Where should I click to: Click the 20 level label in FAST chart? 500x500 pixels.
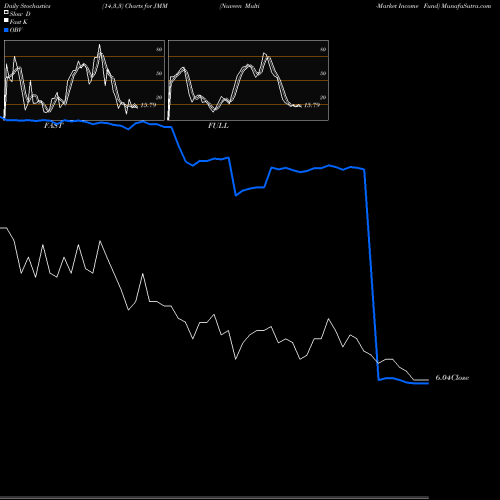click(159, 97)
